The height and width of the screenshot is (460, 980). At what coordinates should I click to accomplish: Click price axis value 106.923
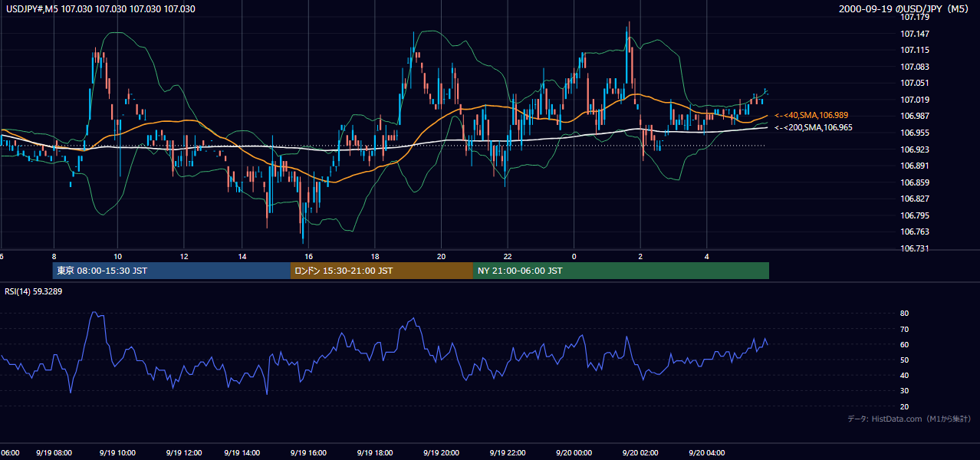[916, 149]
